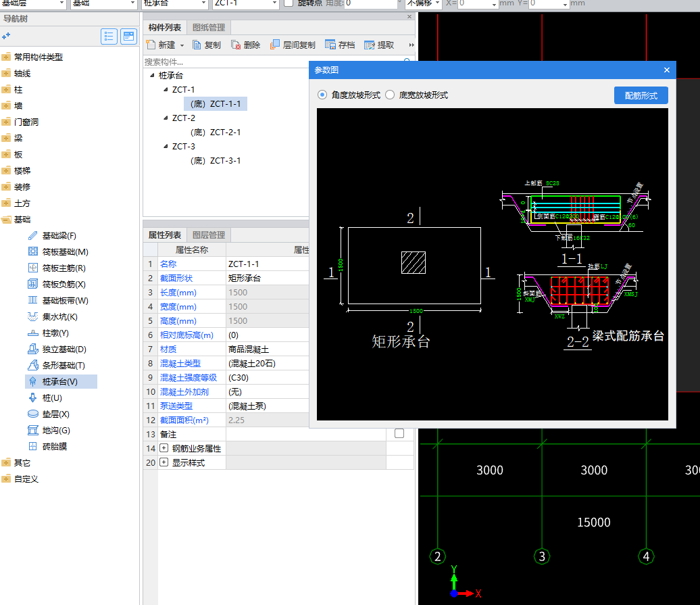This screenshot has height=605, width=700.
Task: Select 基础梁(F) foundation beam tool
Action: pyautogui.click(x=52, y=236)
